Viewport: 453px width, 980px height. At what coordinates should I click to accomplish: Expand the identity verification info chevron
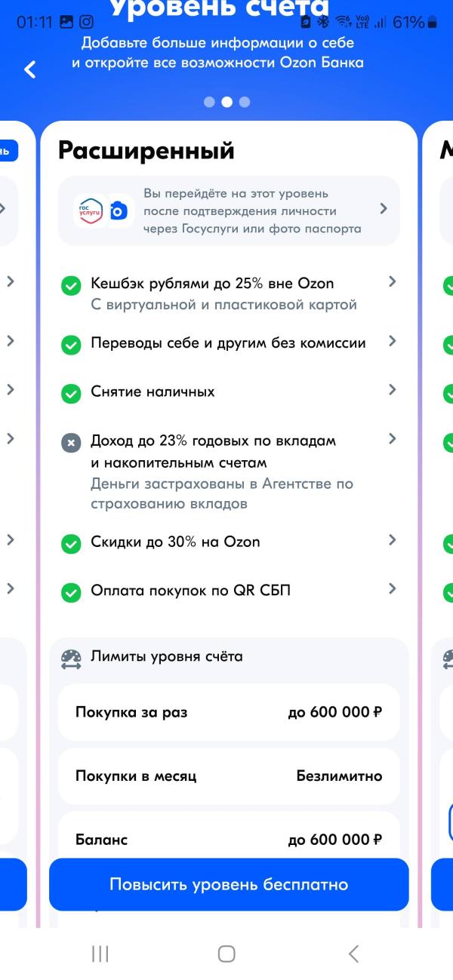point(384,209)
